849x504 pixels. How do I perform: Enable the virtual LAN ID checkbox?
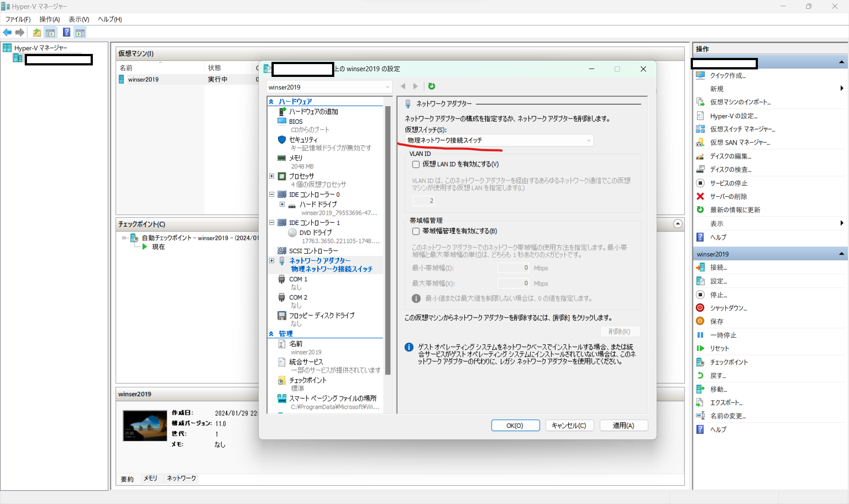(x=416, y=164)
